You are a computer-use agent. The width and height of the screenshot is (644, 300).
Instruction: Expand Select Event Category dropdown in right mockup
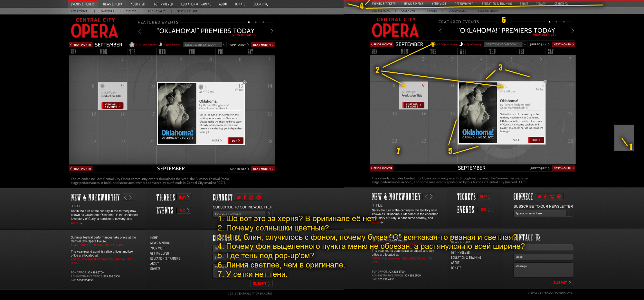pyautogui.click(x=506, y=44)
